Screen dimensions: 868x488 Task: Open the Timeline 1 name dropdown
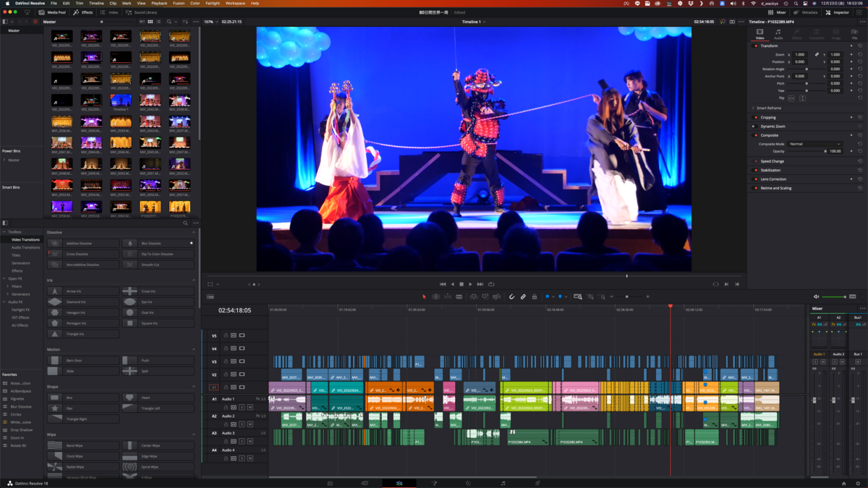474,22
